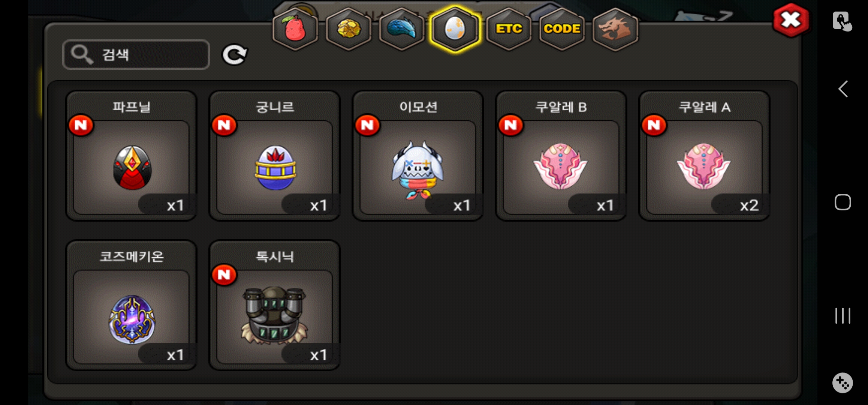Viewport: 868px width, 405px height.
Task: Select the 궁니르 purple egg
Action: (x=275, y=156)
